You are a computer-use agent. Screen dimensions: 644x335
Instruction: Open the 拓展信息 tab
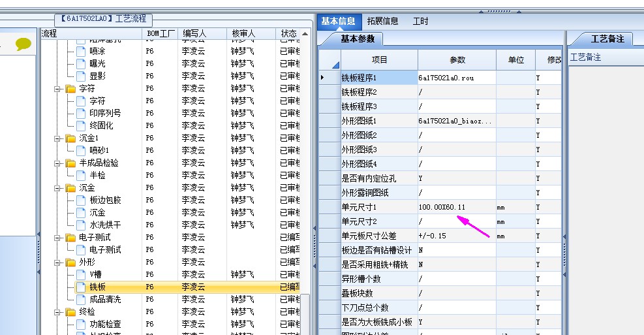pyautogui.click(x=382, y=21)
